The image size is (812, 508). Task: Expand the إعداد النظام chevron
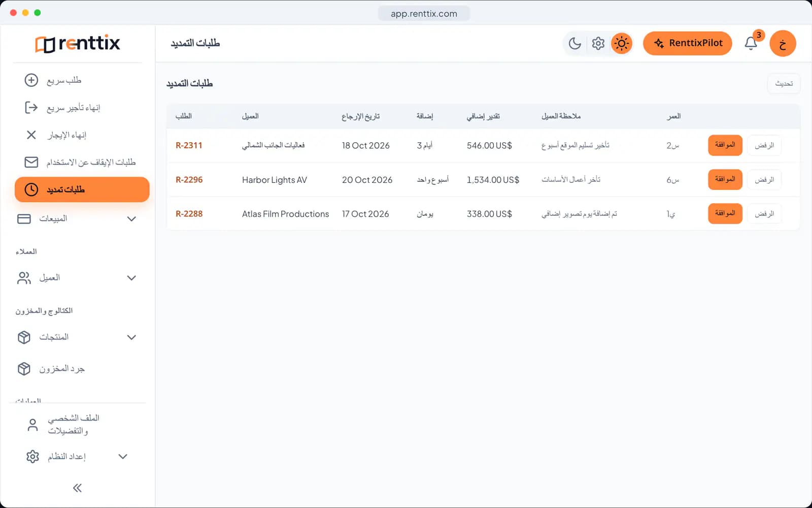123,457
